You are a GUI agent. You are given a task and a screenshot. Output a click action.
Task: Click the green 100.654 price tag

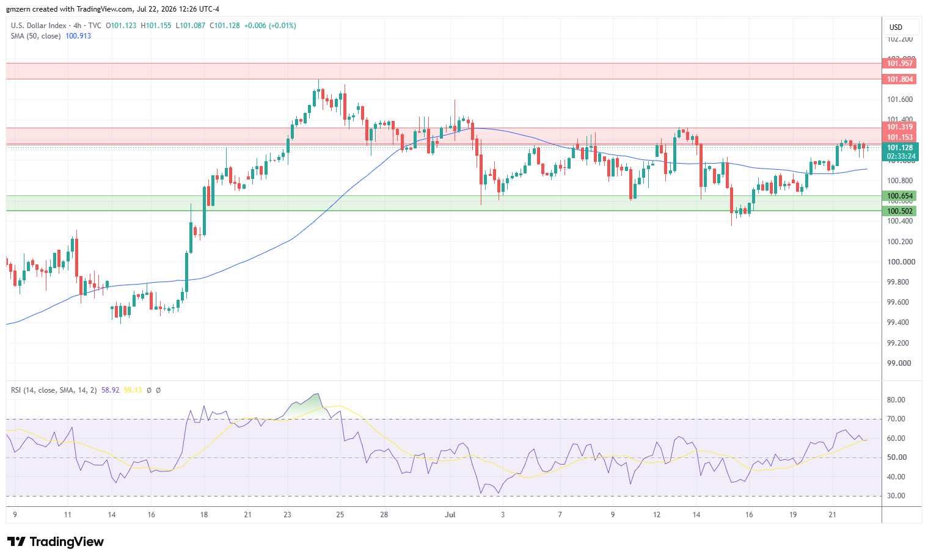point(900,196)
